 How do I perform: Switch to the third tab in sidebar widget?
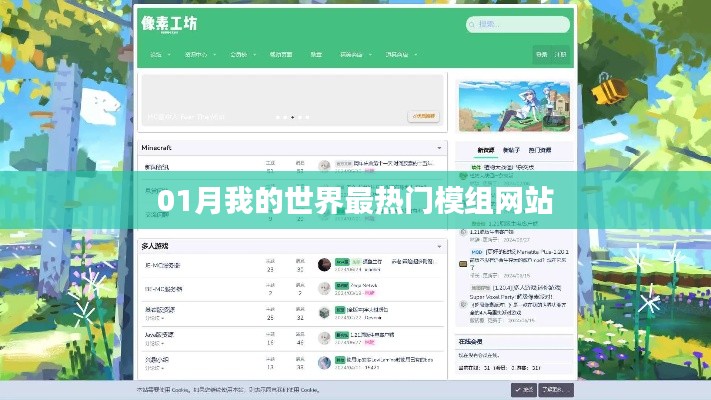coord(537,149)
